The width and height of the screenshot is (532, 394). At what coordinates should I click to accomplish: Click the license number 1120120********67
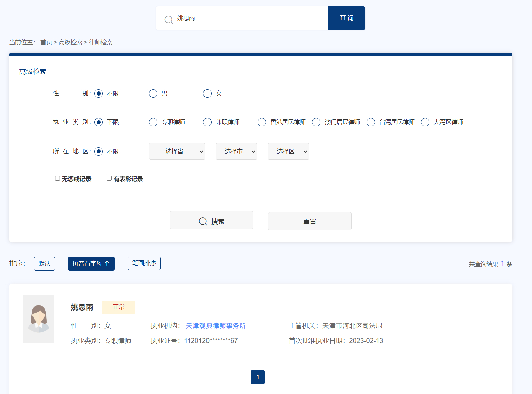[211, 341]
